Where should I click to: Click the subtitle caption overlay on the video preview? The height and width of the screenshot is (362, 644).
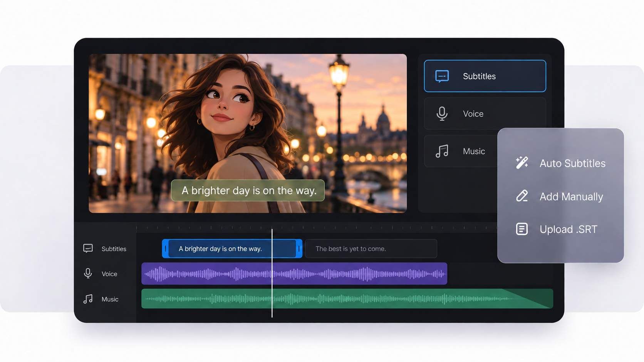pyautogui.click(x=248, y=190)
